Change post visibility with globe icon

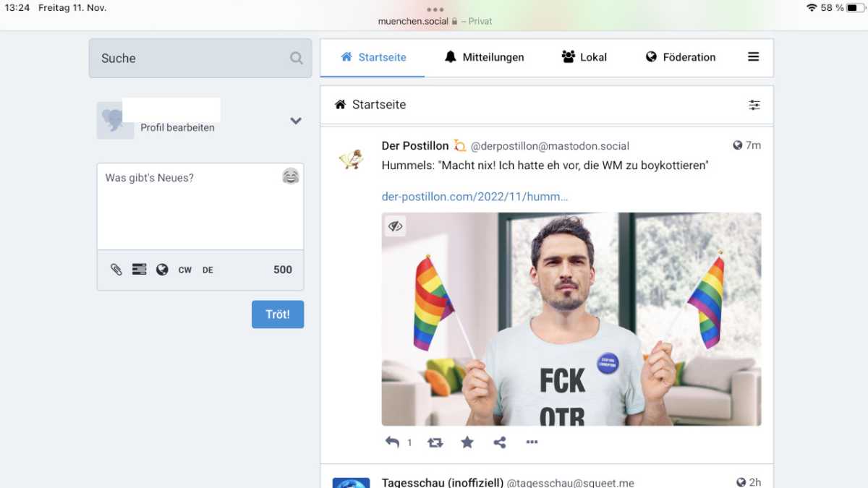pos(162,270)
